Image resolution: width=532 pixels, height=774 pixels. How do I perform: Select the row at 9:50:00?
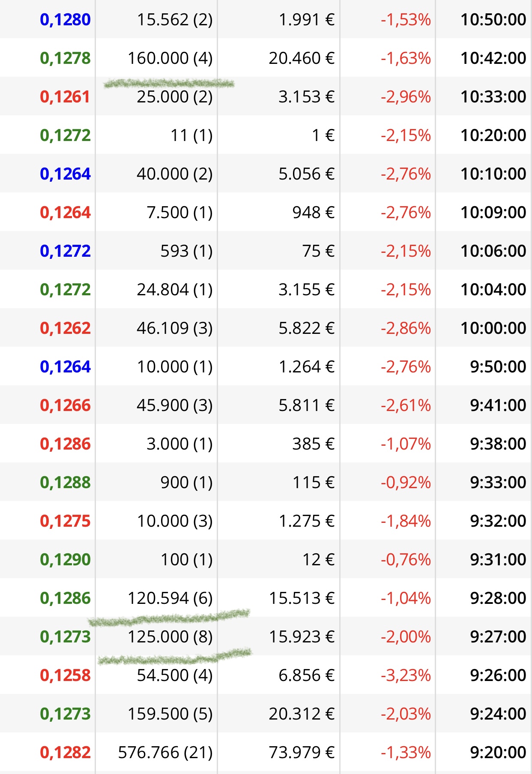pos(266,366)
